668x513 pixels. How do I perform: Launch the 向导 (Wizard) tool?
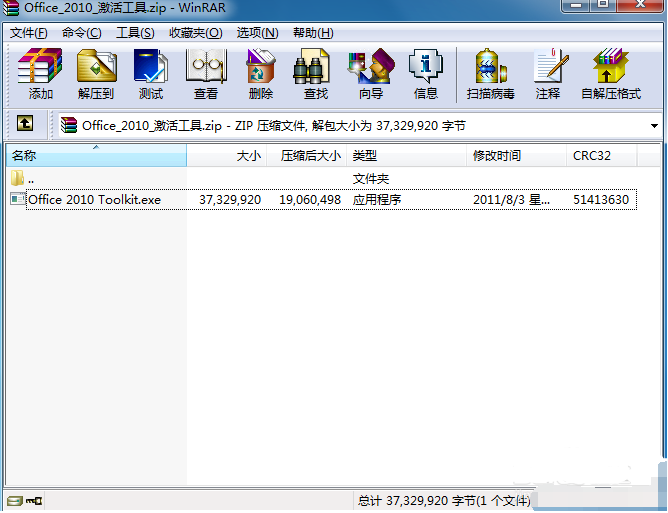[x=370, y=74]
